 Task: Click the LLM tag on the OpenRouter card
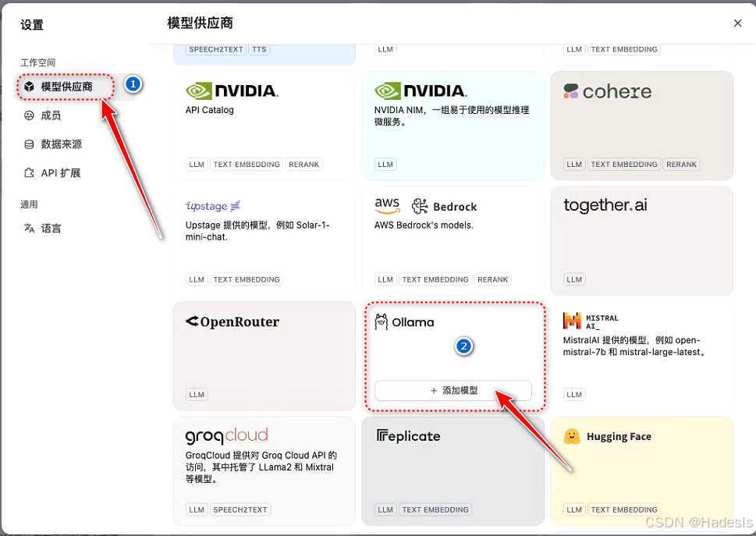click(197, 394)
